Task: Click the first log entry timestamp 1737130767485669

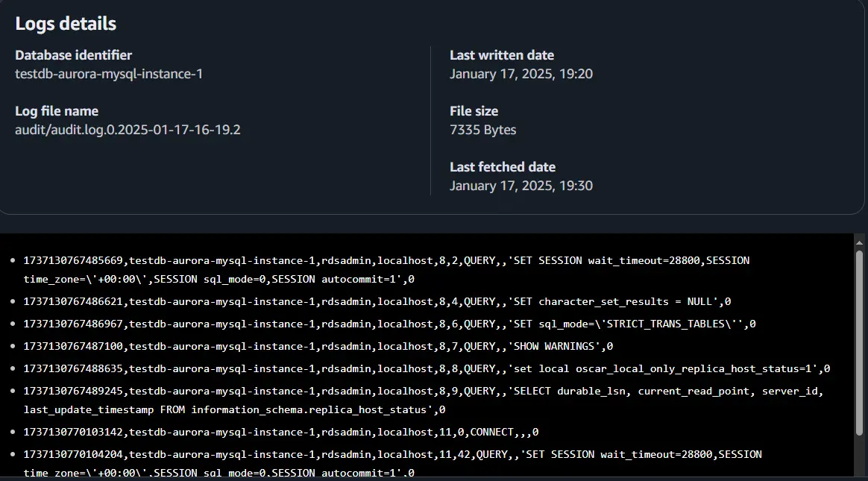Action: click(x=75, y=260)
